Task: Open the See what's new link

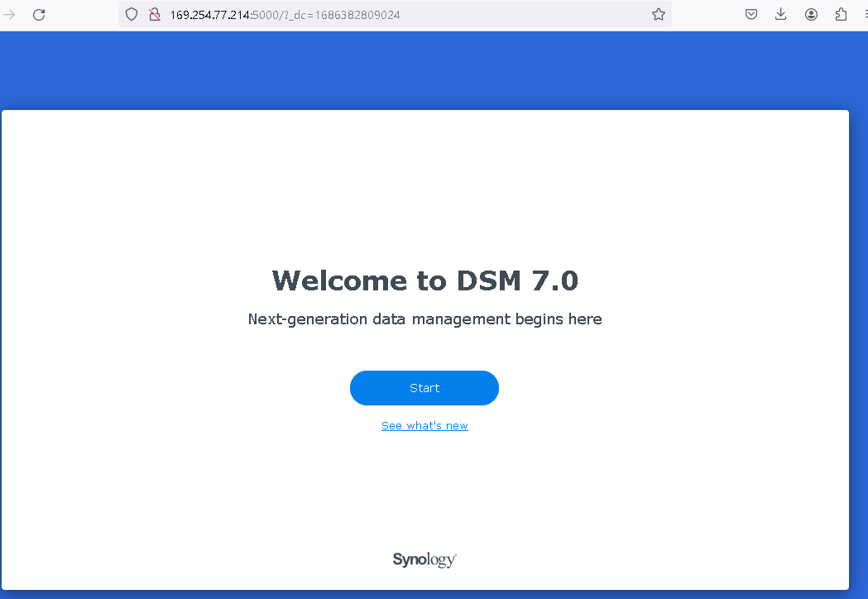Action: [424, 426]
